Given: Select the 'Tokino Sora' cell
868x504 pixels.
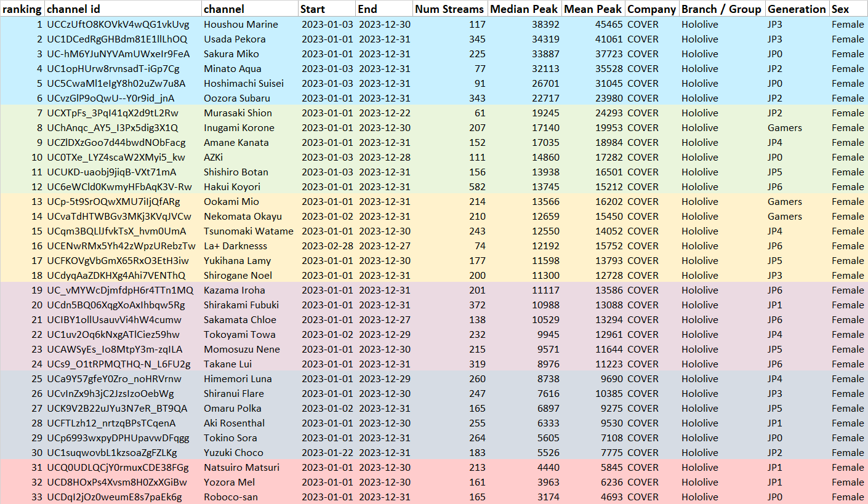Looking at the screenshot, I should [x=250, y=438].
